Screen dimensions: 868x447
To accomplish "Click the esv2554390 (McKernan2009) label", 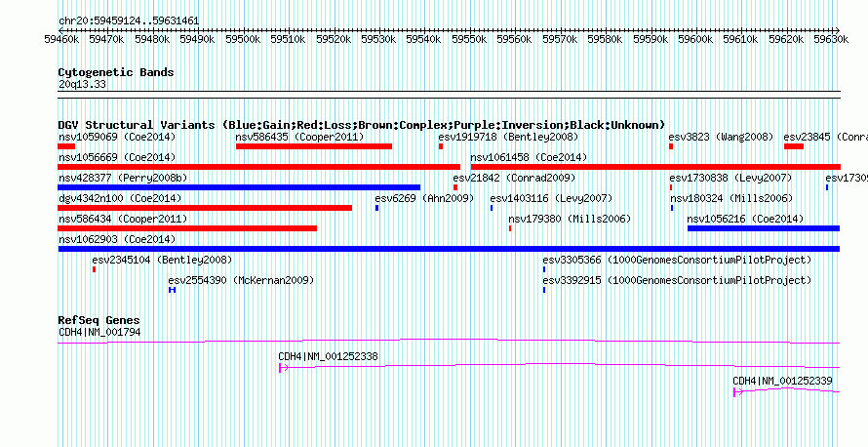I will click(241, 280).
